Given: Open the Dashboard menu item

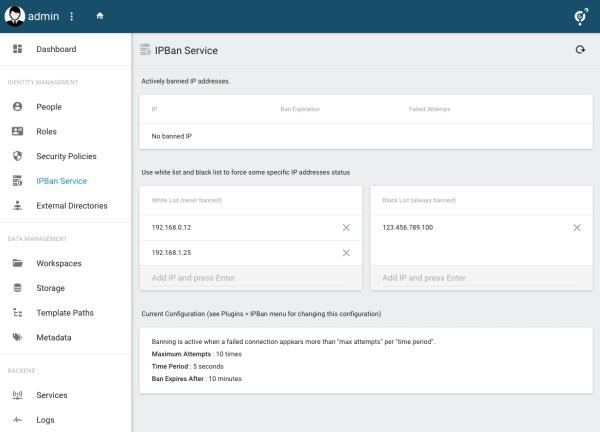Looking at the screenshot, I should [x=65, y=49].
